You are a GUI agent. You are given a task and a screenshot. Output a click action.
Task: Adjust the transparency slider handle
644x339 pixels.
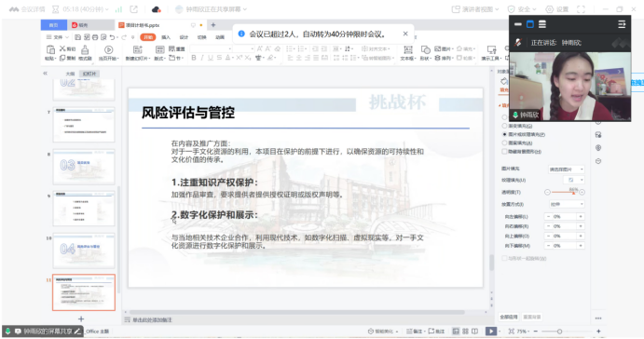pos(573,192)
